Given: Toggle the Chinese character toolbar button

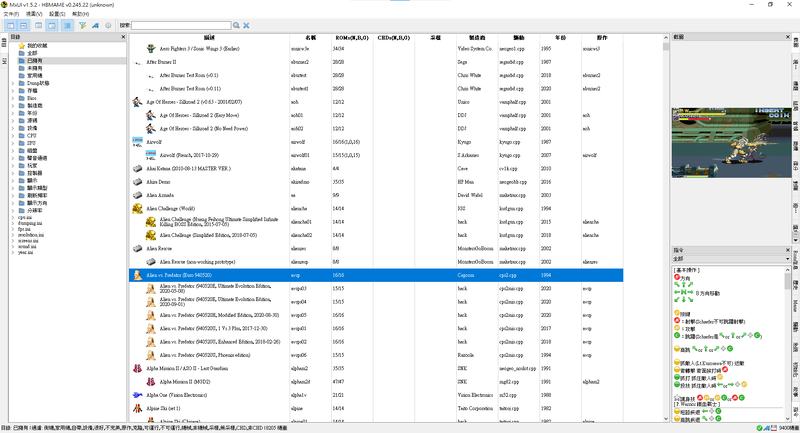Looking at the screenshot, I should click(67, 25).
